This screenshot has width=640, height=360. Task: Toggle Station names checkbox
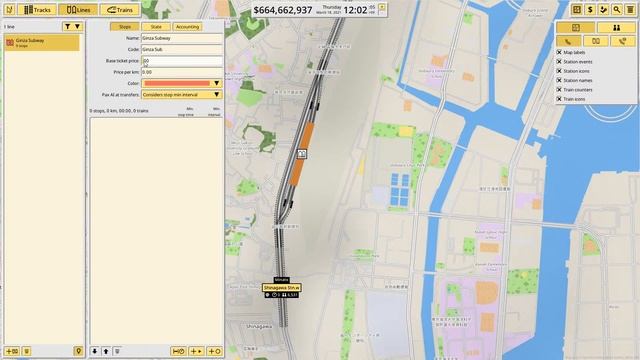559,80
